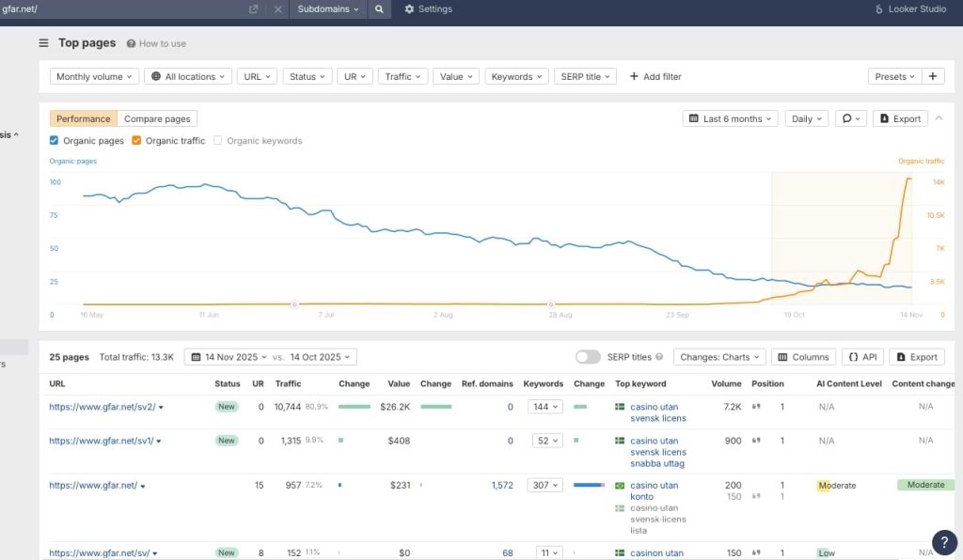Select the Performance tab
The image size is (963, 560).
(83, 119)
